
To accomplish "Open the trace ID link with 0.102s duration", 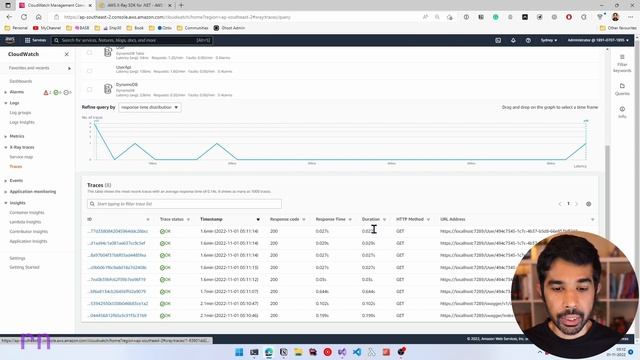I will click(118, 304).
